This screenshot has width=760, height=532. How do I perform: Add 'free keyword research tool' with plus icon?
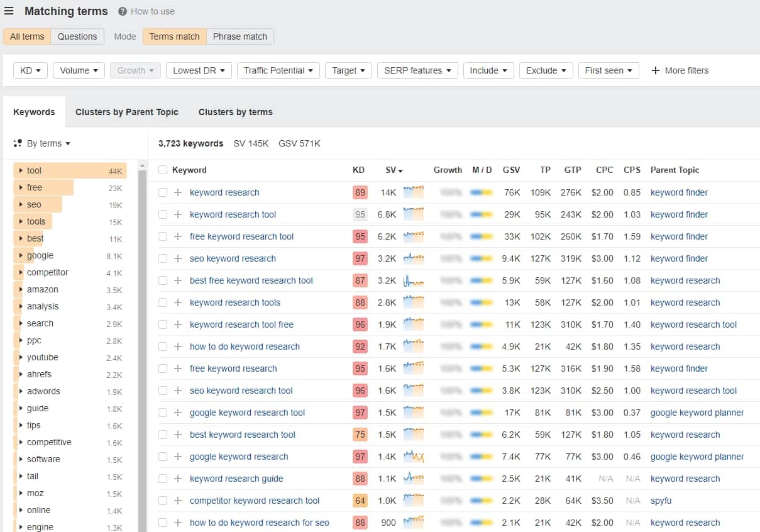point(178,236)
